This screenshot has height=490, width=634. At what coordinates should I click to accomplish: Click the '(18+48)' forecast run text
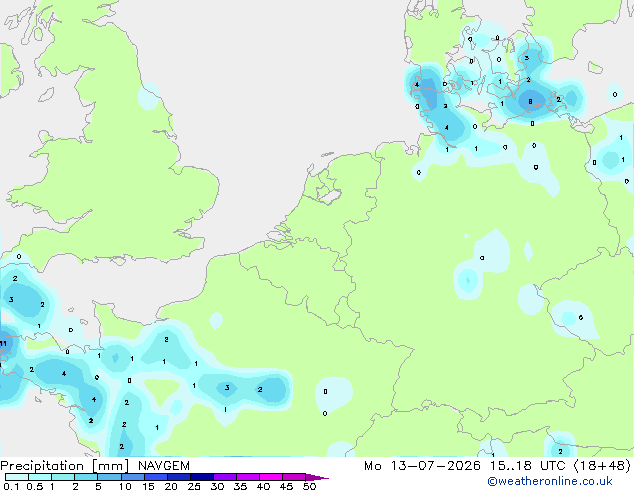tap(602, 466)
